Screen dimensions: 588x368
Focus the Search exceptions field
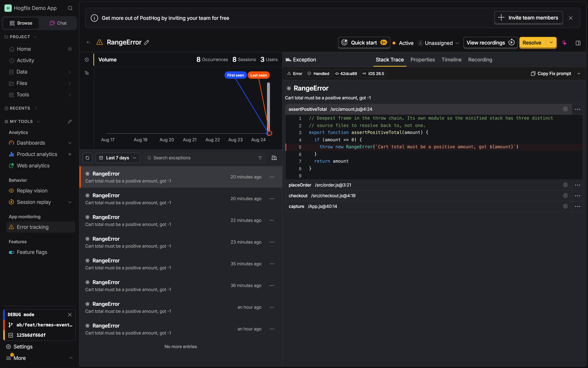[x=205, y=158]
